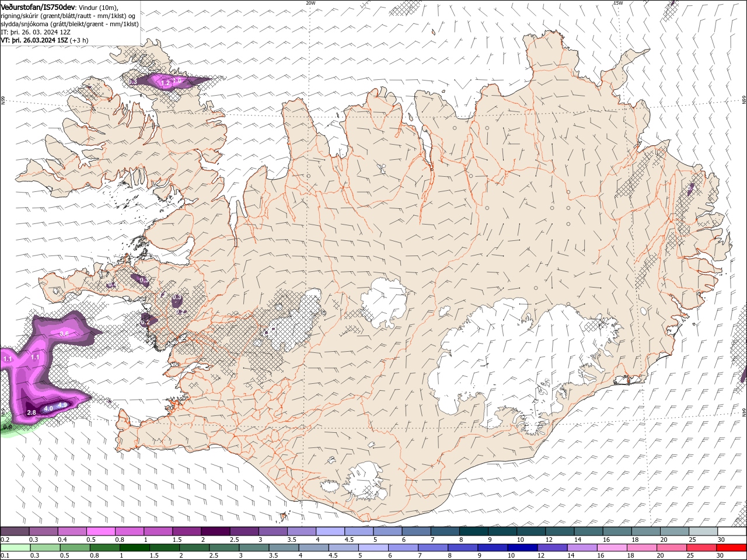Click the '18' label on the upper legend scale
The height and width of the screenshot is (560, 747).
[634, 540]
